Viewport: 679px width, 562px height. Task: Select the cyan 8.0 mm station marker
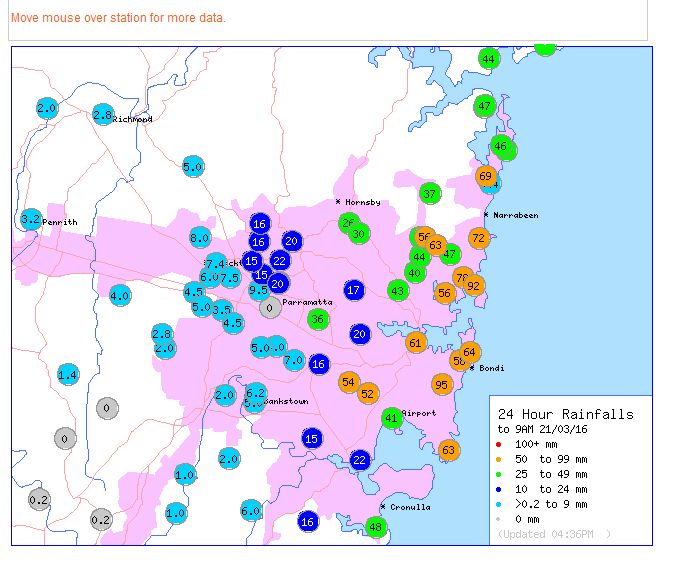[200, 238]
